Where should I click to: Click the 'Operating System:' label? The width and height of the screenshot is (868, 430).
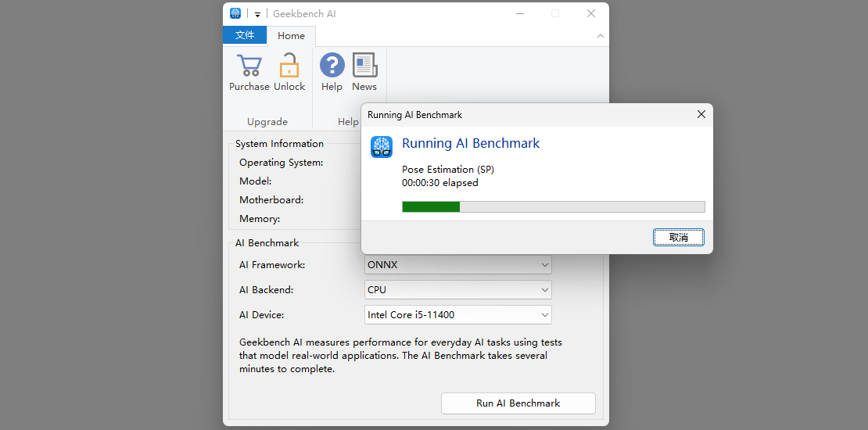tap(282, 163)
